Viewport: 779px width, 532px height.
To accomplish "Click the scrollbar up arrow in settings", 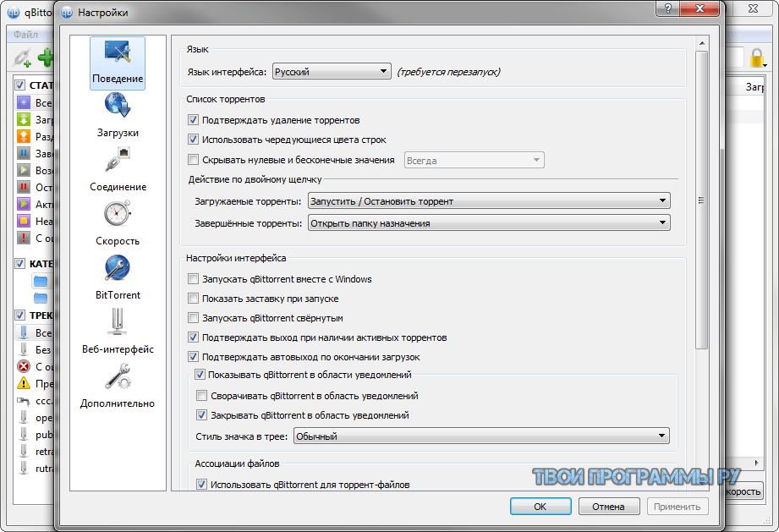I will (701, 43).
